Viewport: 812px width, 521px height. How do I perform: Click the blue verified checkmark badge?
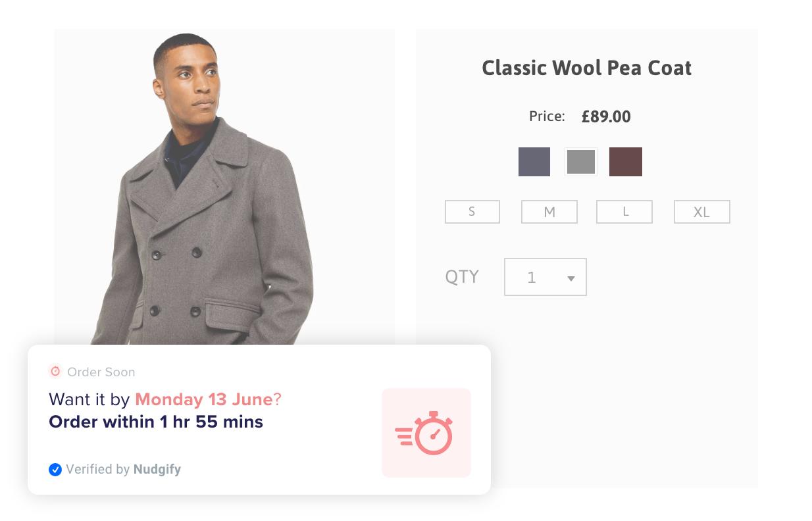tap(55, 470)
